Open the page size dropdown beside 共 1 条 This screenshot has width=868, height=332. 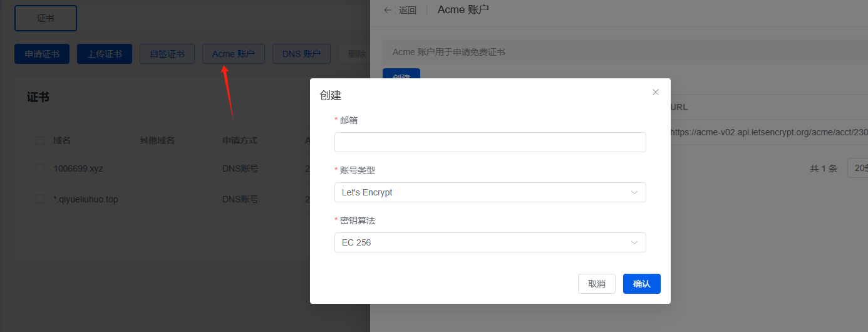coord(858,168)
